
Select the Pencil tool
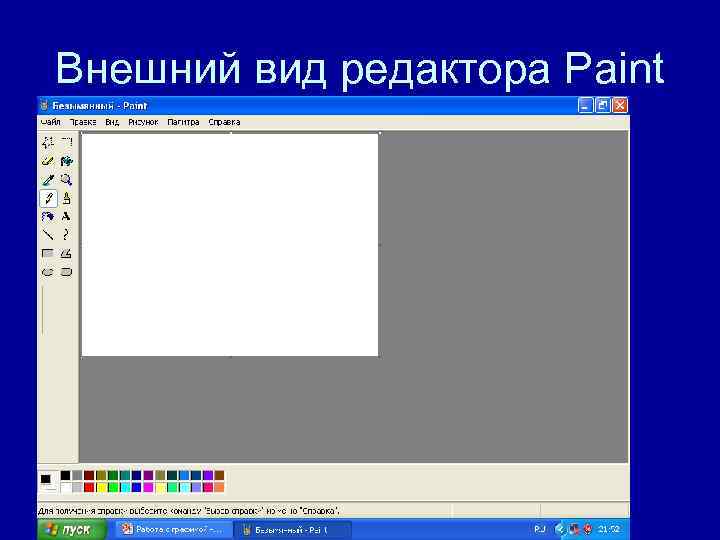point(48,198)
